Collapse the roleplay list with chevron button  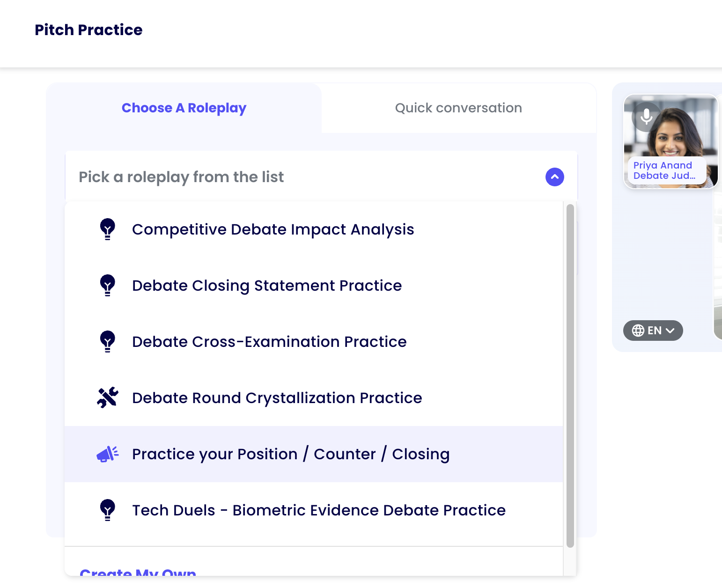(554, 177)
